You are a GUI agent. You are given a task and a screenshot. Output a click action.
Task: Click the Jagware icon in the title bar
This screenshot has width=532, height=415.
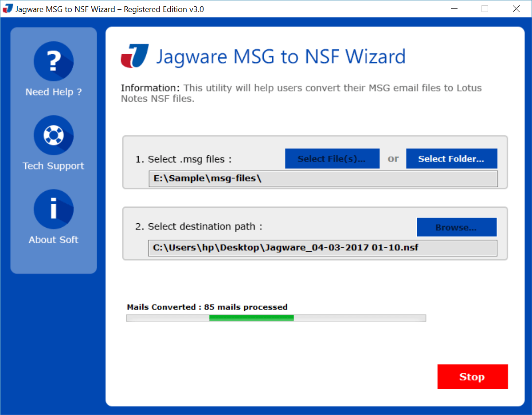pyautogui.click(x=7, y=8)
